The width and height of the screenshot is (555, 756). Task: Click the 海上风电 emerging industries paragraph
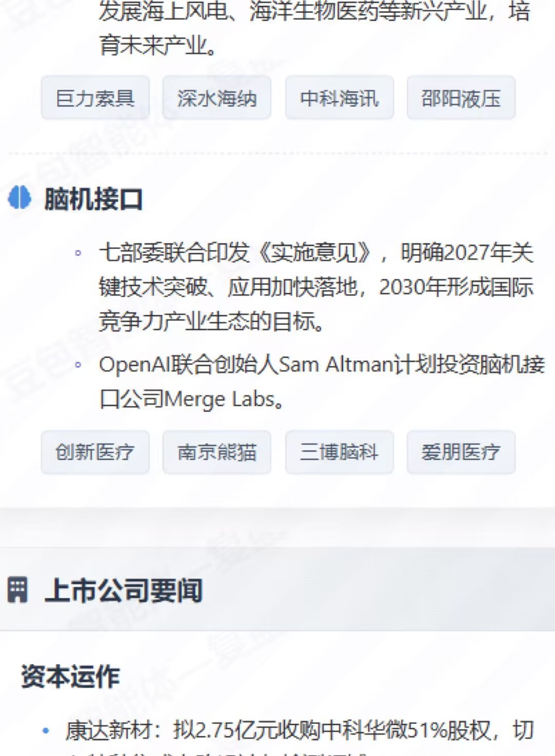click(314, 28)
